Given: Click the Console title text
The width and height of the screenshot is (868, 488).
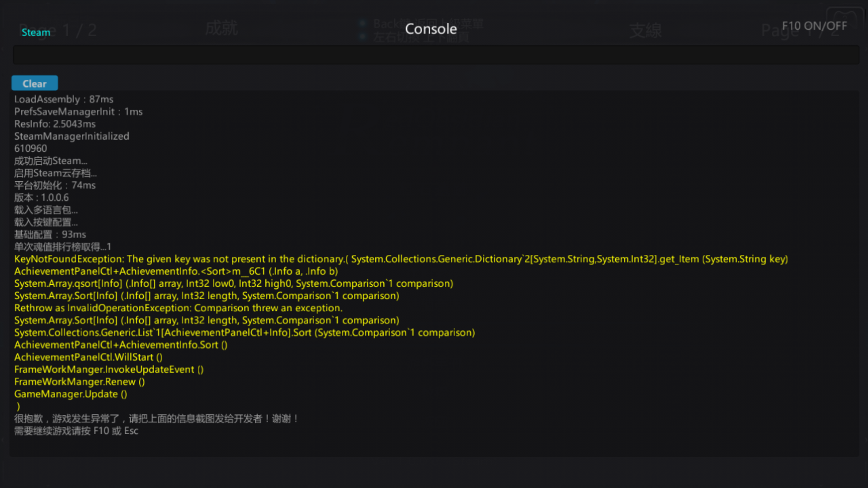Looking at the screenshot, I should 431,29.
